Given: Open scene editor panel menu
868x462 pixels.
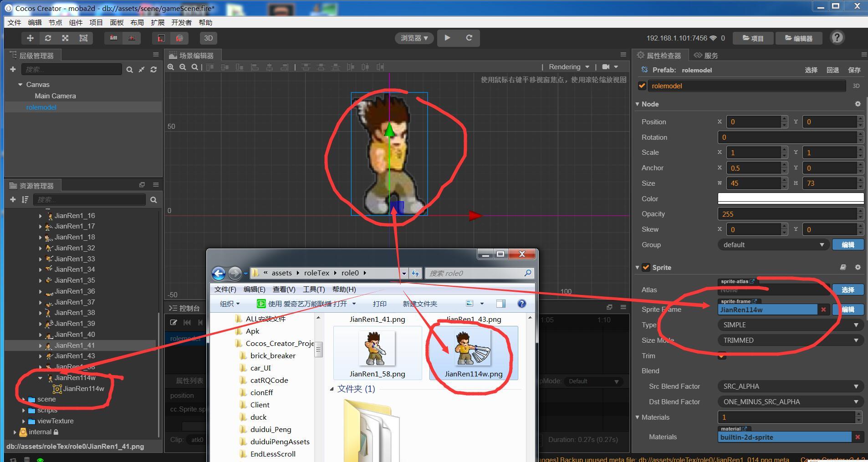Looking at the screenshot, I should [623, 55].
